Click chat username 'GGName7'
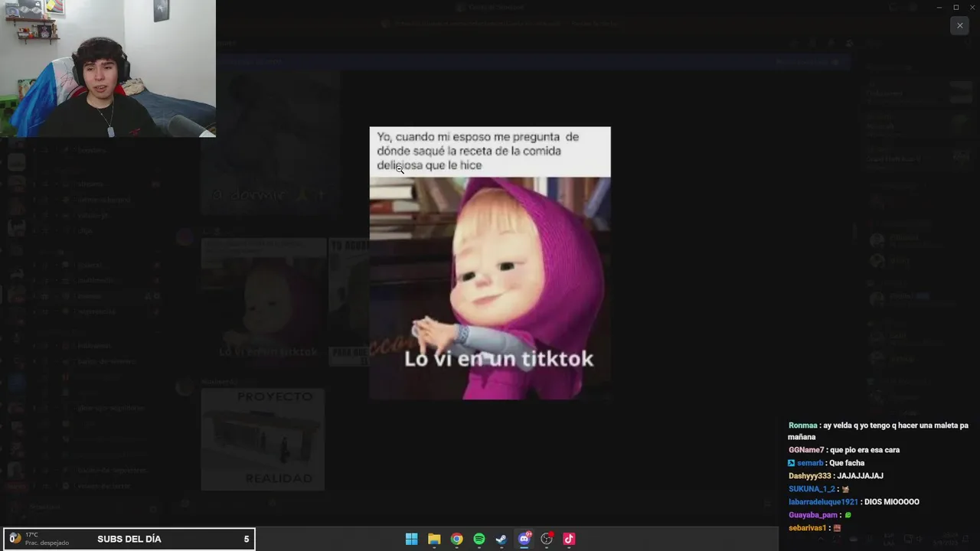Screen dimensions: 980x551 click(x=806, y=450)
